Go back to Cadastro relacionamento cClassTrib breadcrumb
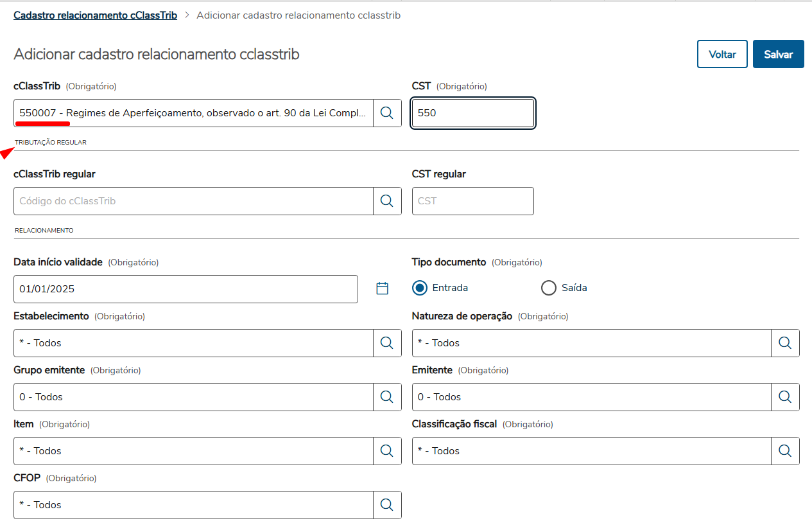The width and height of the screenshot is (812, 523). 95,15
